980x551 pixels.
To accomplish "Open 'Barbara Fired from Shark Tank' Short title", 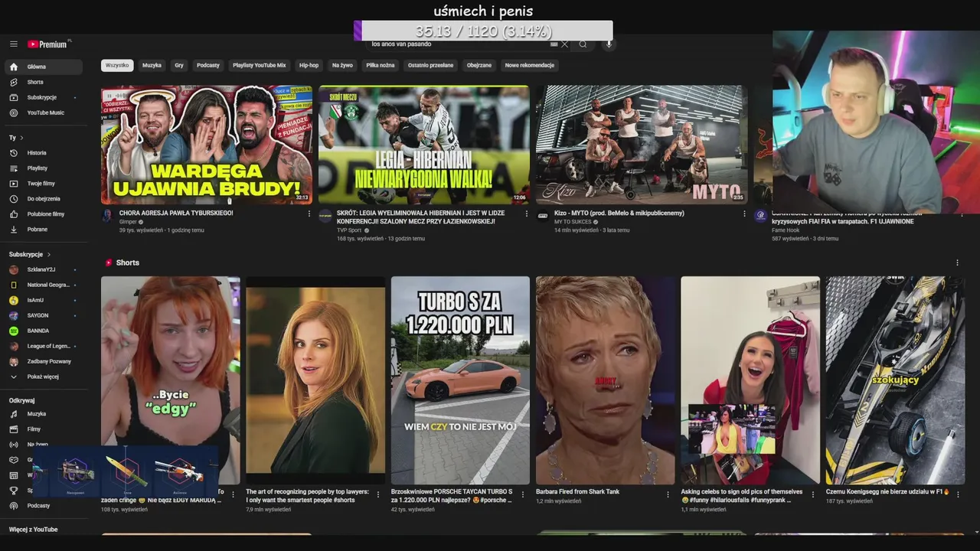I will coord(577,492).
